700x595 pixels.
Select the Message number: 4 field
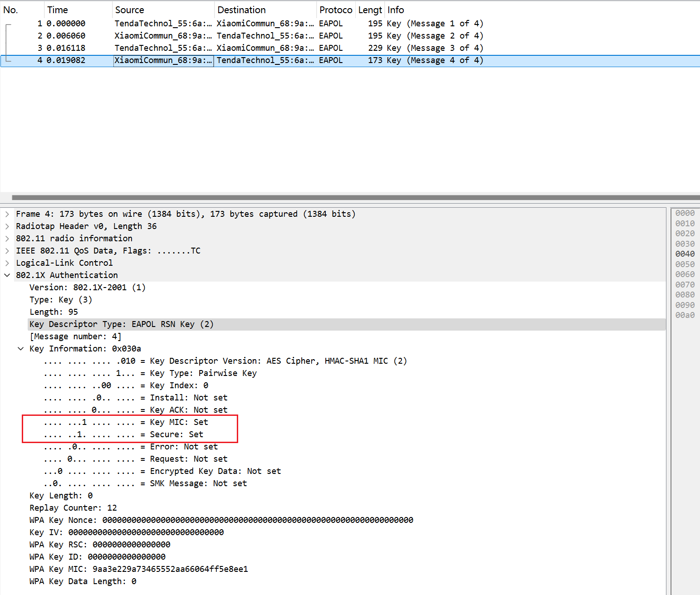75,337
